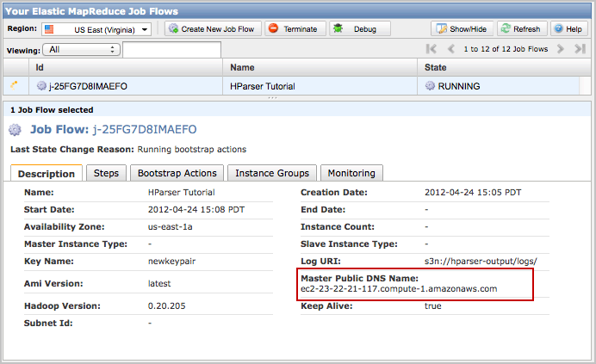The image size is (596, 364).
Task: Click the green Debug bug icon
Action: click(338, 28)
